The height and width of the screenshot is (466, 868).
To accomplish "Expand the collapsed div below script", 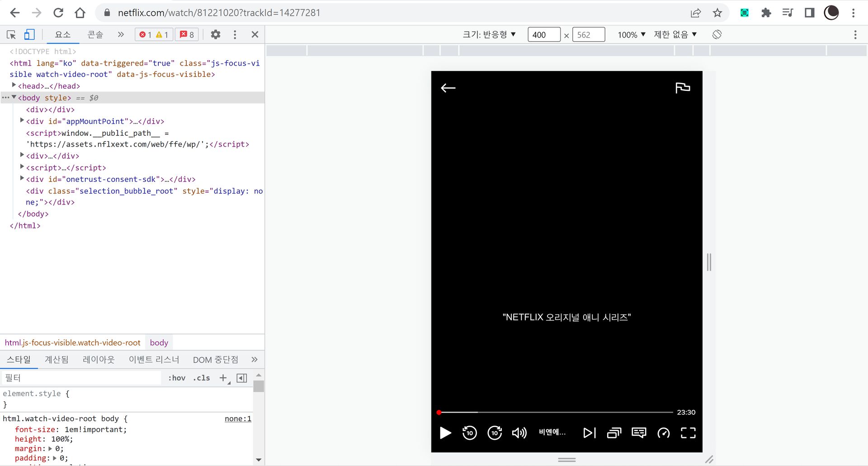I will coord(22,155).
